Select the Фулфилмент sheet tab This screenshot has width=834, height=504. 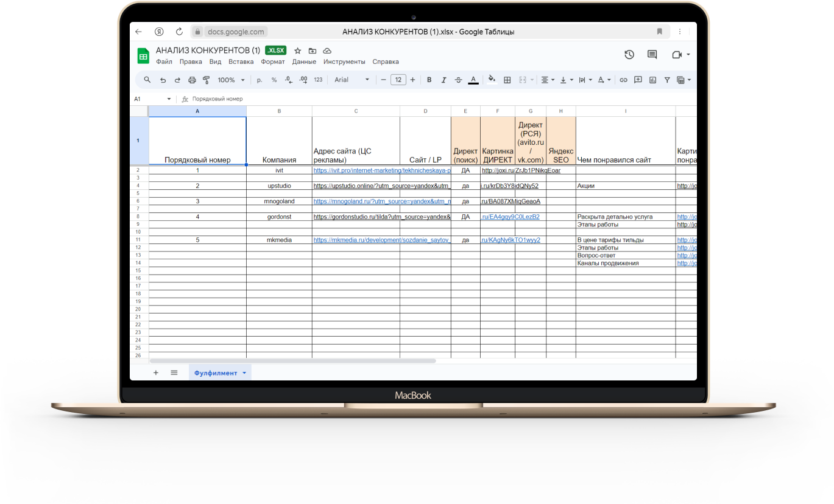(x=220, y=373)
